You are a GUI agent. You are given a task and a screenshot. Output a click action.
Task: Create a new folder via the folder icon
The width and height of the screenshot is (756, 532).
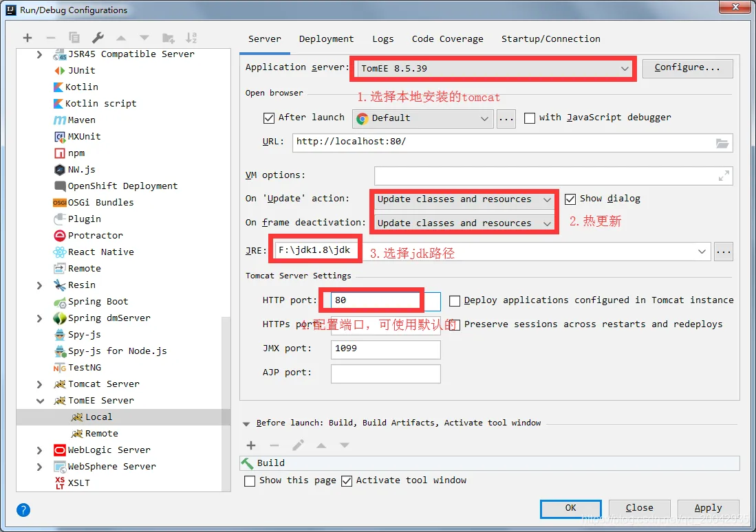tap(169, 38)
